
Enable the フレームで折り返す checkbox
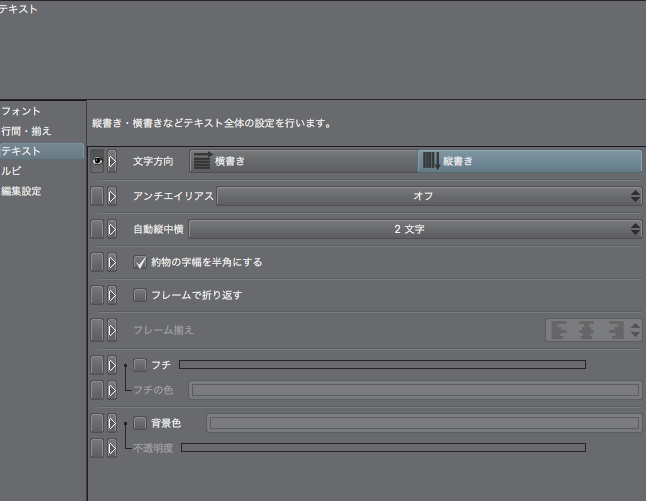tap(141, 295)
